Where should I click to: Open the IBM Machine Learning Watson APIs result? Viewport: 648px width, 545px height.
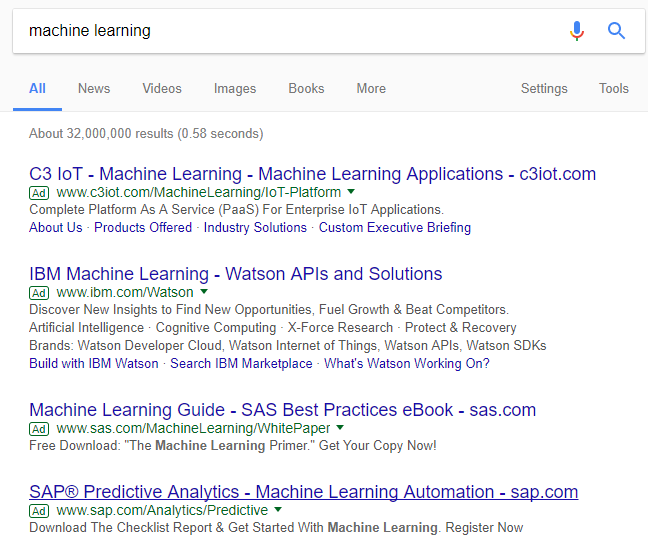pyautogui.click(x=236, y=274)
